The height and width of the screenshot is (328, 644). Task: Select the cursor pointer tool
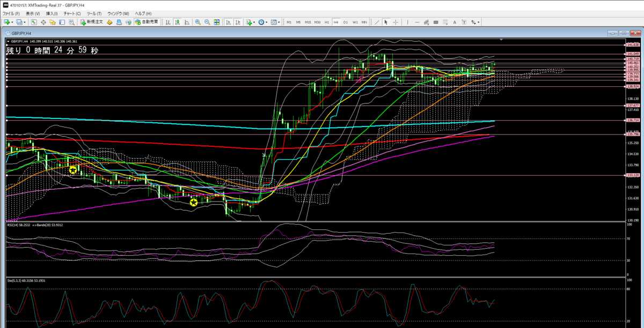click(386, 22)
